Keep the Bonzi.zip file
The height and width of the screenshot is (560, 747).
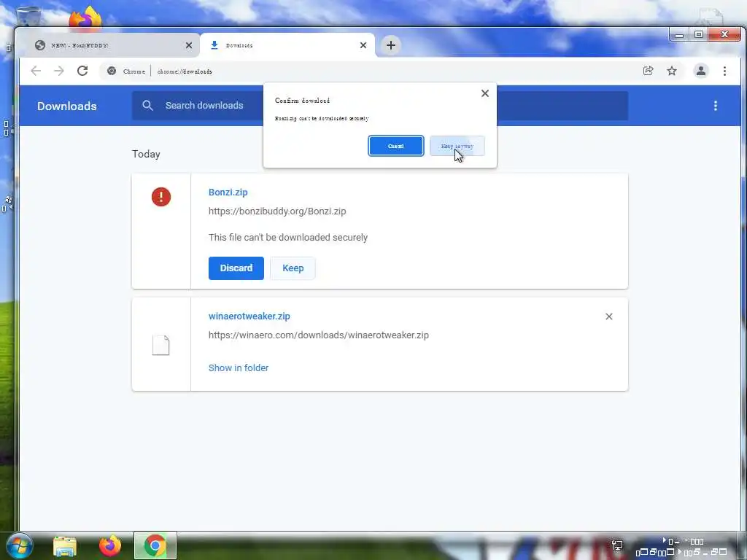pyautogui.click(x=293, y=268)
